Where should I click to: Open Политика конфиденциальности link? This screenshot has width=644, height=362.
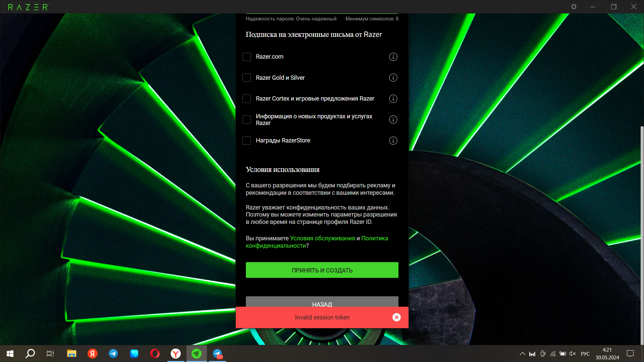[317, 242]
